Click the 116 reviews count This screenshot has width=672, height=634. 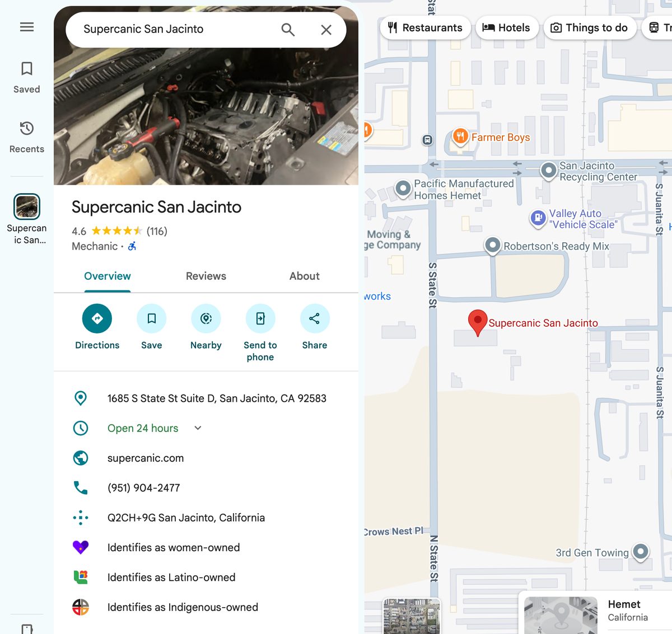coord(157,231)
